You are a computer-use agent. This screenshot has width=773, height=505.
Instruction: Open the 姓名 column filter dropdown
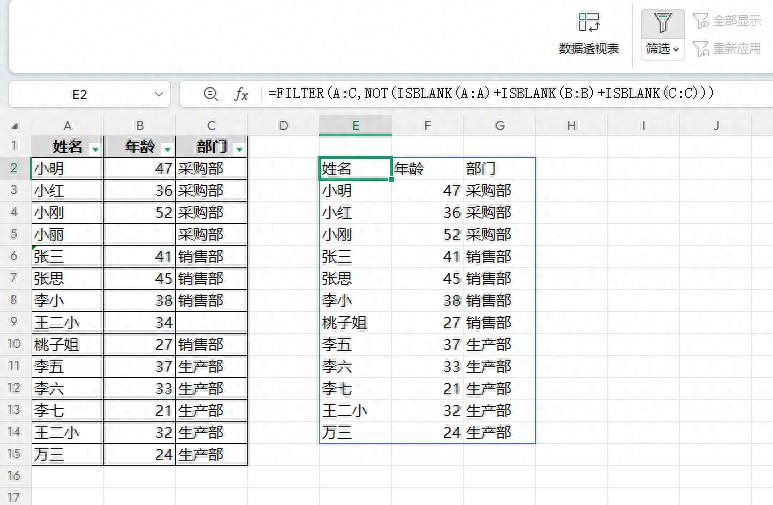95,148
